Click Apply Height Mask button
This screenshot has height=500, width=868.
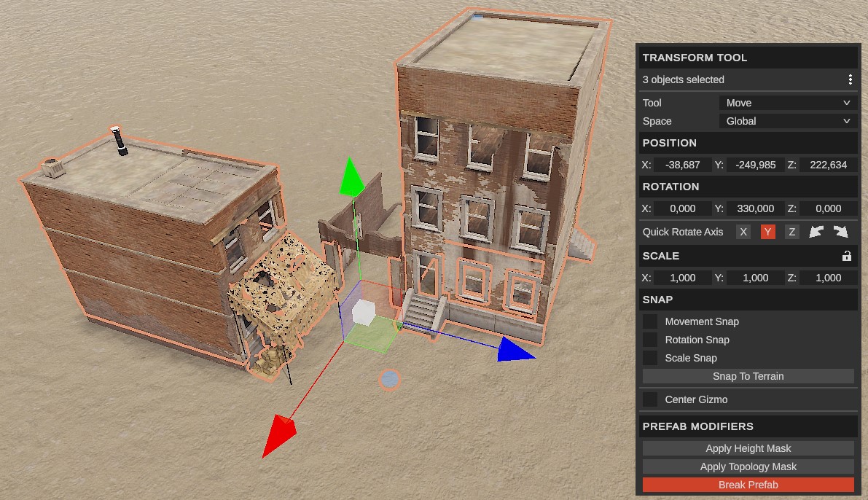point(748,448)
